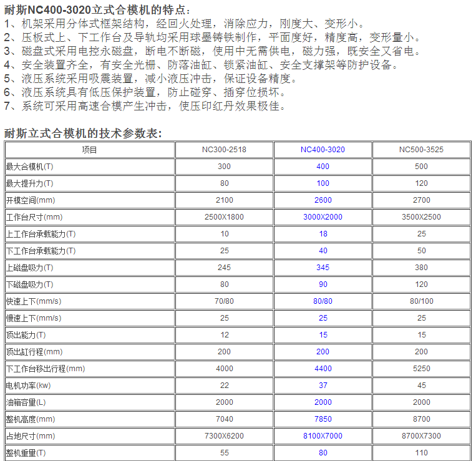Image resolution: width=476 pixels, height=461 pixels.
Task: Select feature line 1 about 机架采用分体式框架结构
Action: [184, 24]
